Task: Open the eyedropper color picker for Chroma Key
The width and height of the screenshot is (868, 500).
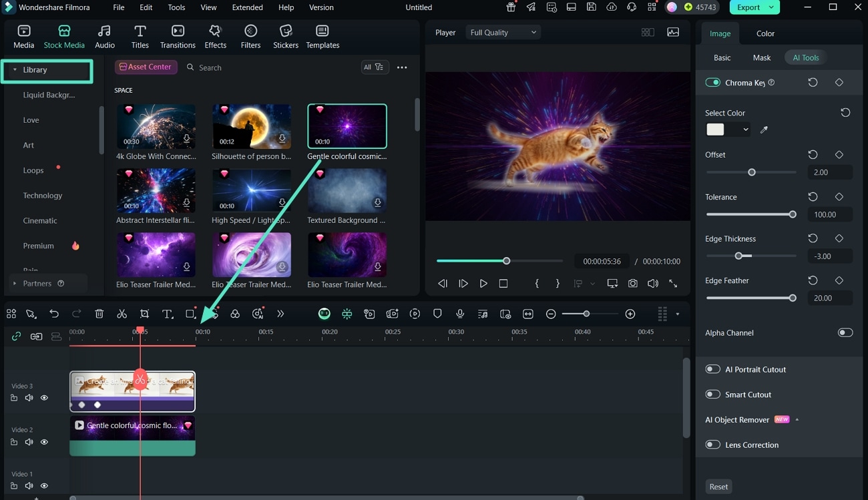Action: pyautogui.click(x=764, y=130)
